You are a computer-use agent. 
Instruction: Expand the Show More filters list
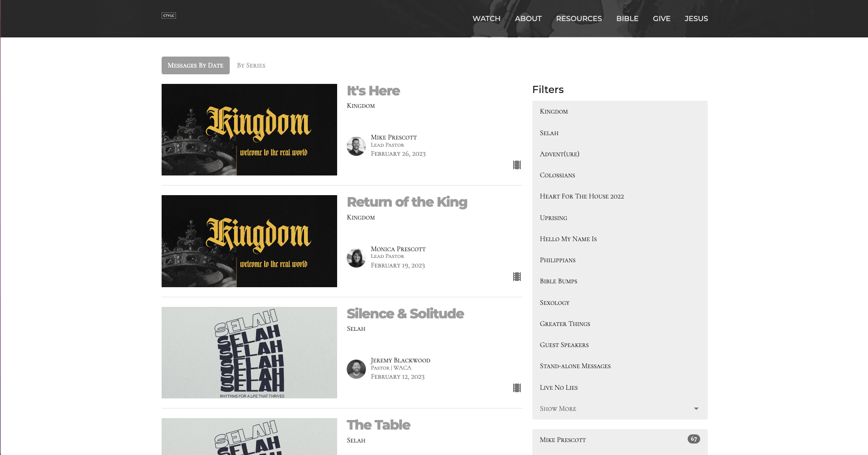click(x=558, y=408)
